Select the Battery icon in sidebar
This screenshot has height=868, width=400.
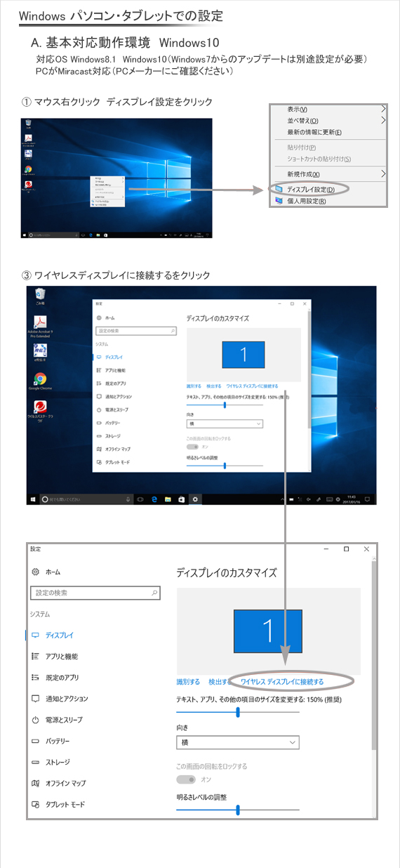click(35, 741)
